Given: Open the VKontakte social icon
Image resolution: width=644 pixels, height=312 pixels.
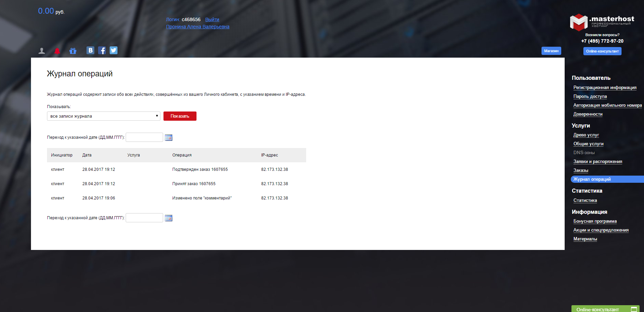Looking at the screenshot, I should click(x=90, y=50).
